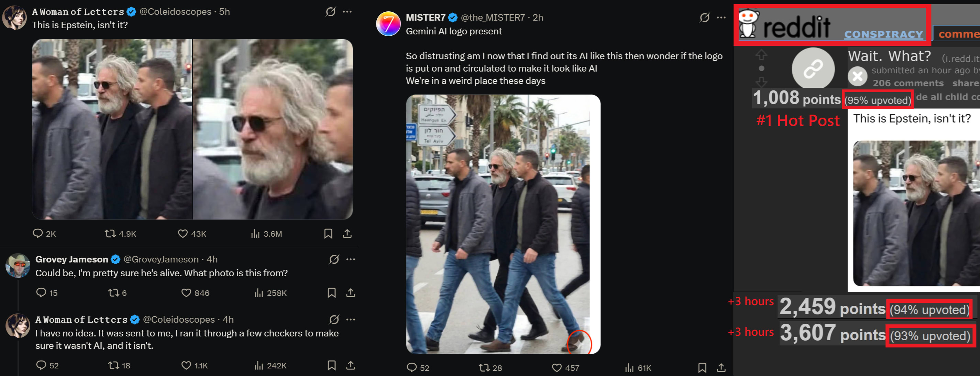The height and width of the screenshot is (376, 980).
Task: Open more options on Grovey Jameson reply
Action: pos(350,259)
